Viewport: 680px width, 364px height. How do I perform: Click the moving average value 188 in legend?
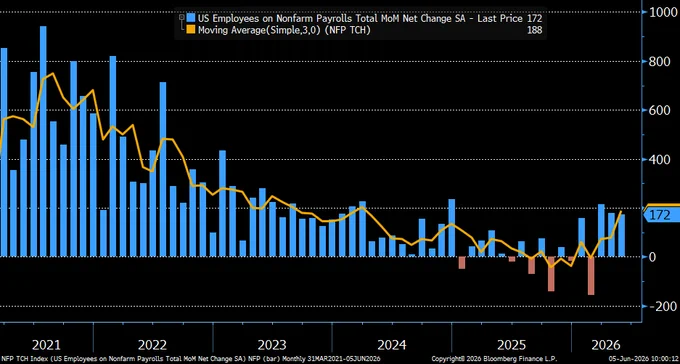coord(534,30)
